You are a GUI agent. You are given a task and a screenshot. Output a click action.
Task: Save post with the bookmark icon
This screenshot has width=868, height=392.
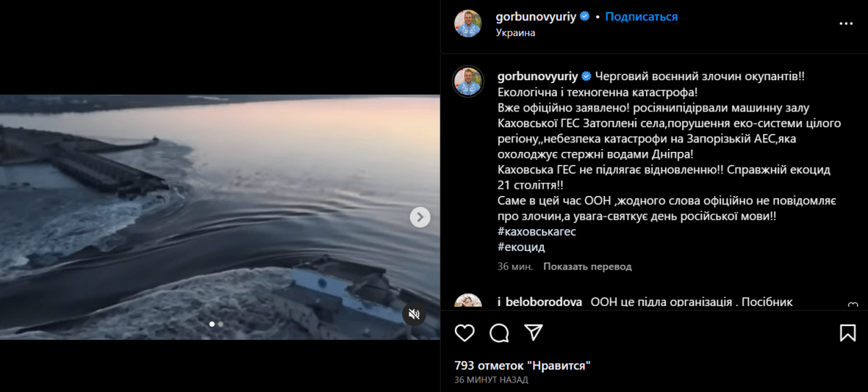click(848, 333)
